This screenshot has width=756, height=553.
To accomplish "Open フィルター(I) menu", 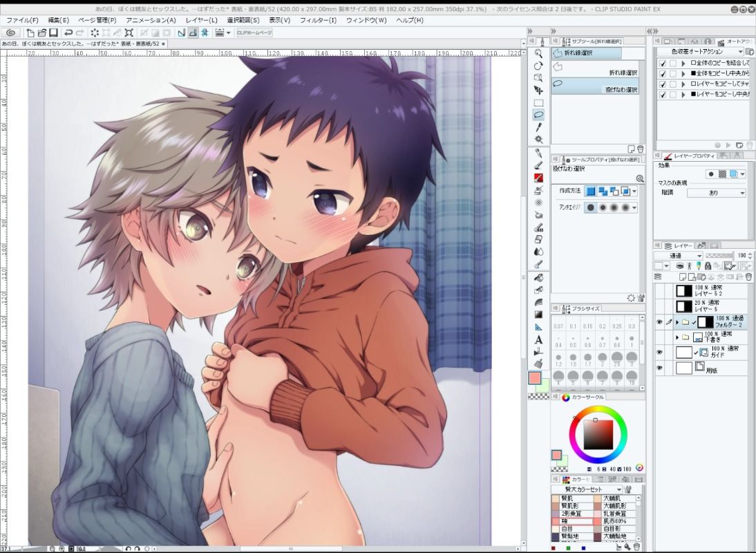I will 318,20.
